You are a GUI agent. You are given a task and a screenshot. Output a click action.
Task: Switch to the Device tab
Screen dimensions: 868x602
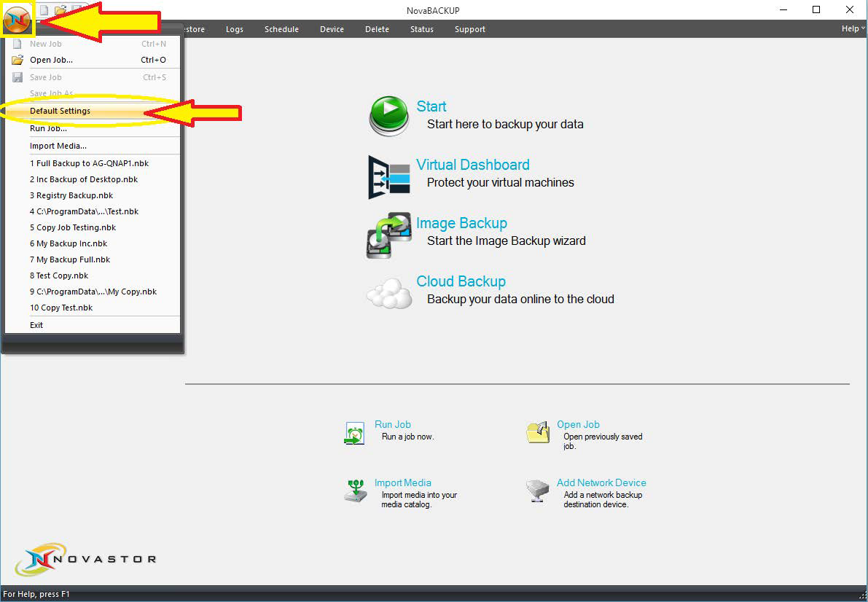332,29
